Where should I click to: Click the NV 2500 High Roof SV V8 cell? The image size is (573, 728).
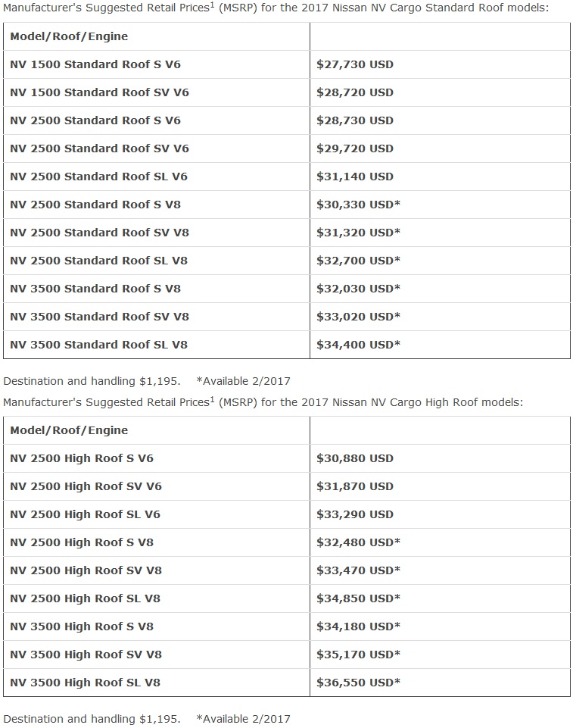(x=86, y=570)
